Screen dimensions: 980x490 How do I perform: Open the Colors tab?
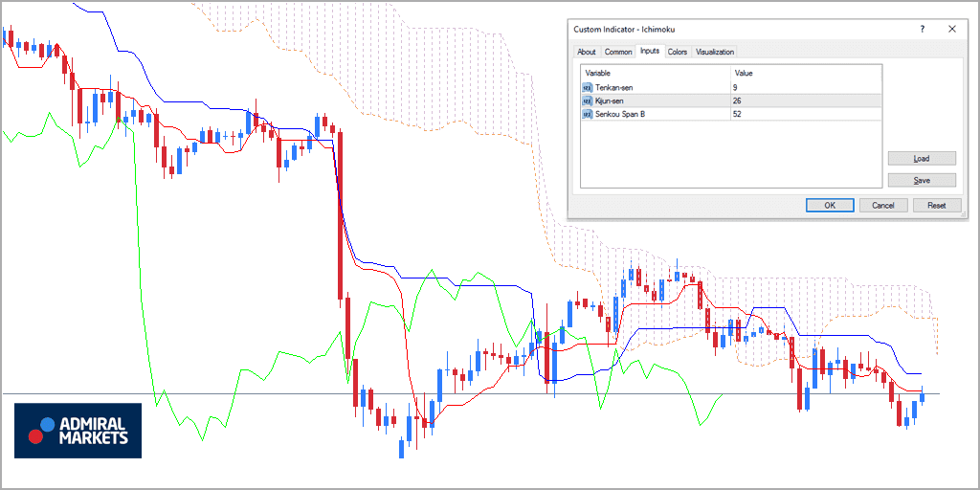pos(678,52)
